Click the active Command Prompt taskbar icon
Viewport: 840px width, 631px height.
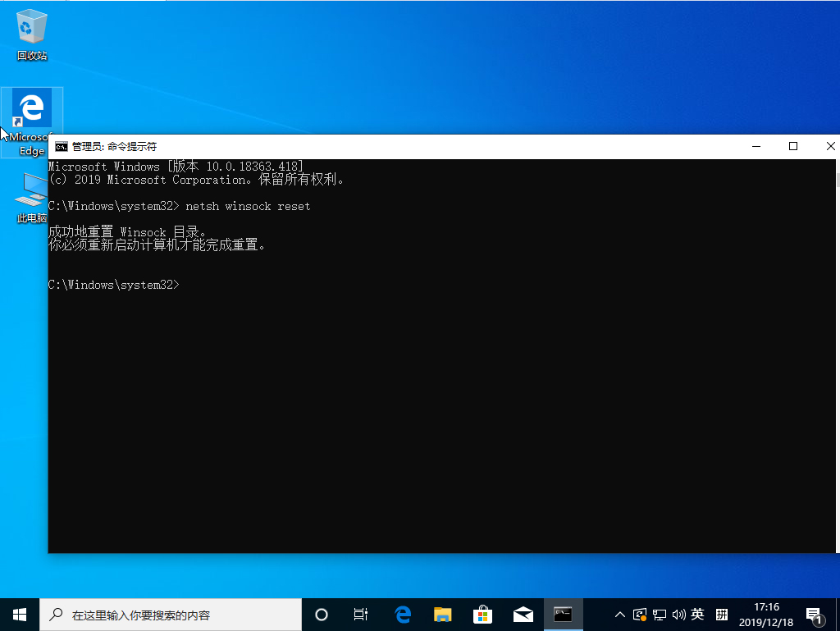(x=564, y=614)
